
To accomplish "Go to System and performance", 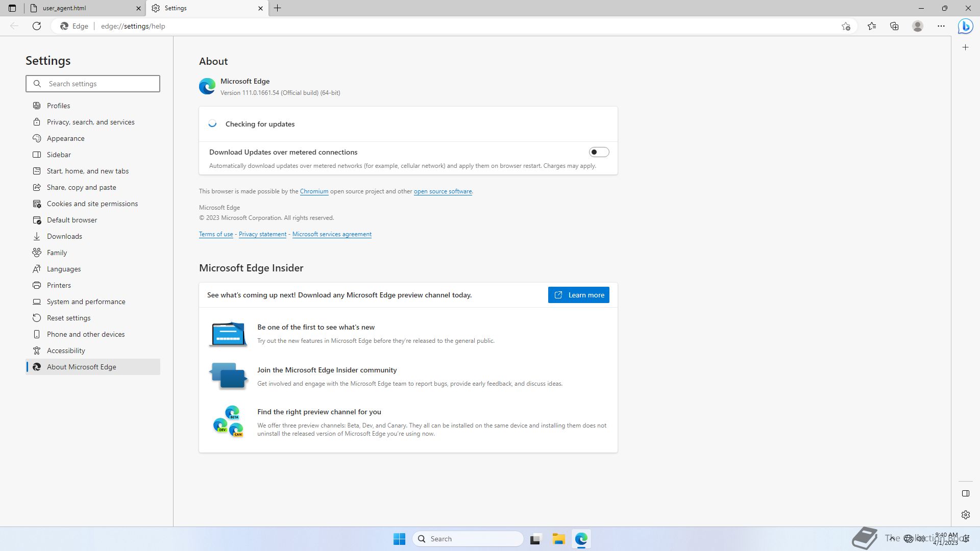I will tap(93, 302).
